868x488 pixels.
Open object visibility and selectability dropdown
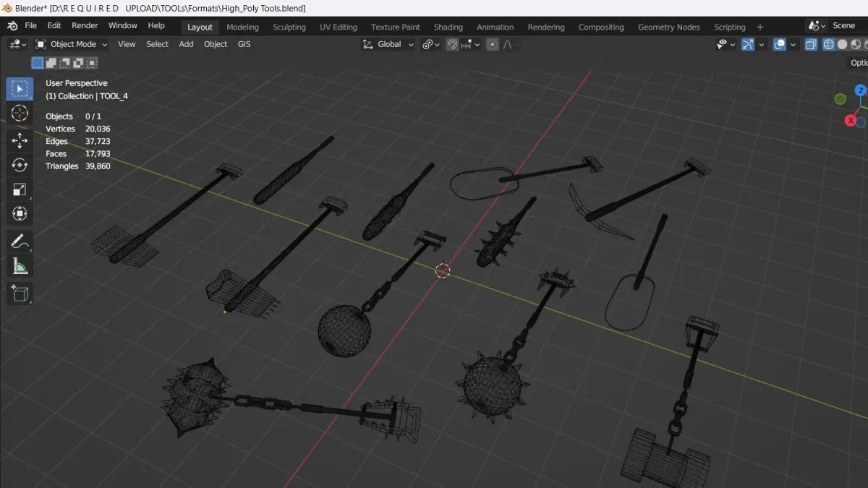pos(726,44)
